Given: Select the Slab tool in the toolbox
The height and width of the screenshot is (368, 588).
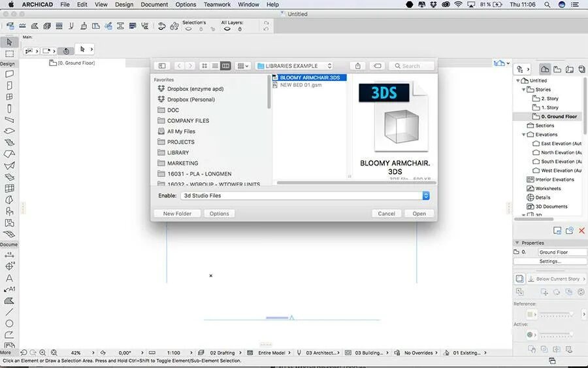Looking at the screenshot, I should coord(9,131).
